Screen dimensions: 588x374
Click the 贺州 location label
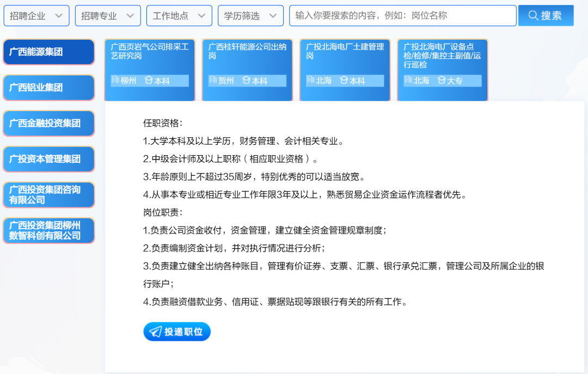[226, 81]
